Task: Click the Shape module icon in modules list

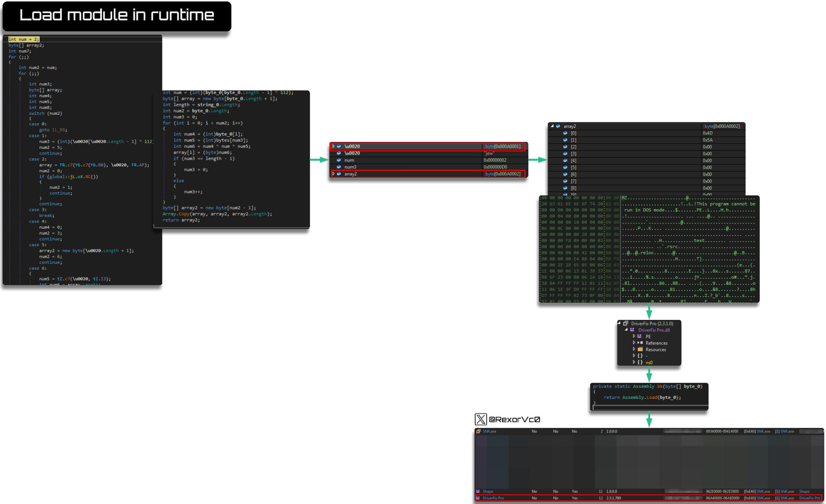Action: click(x=479, y=491)
